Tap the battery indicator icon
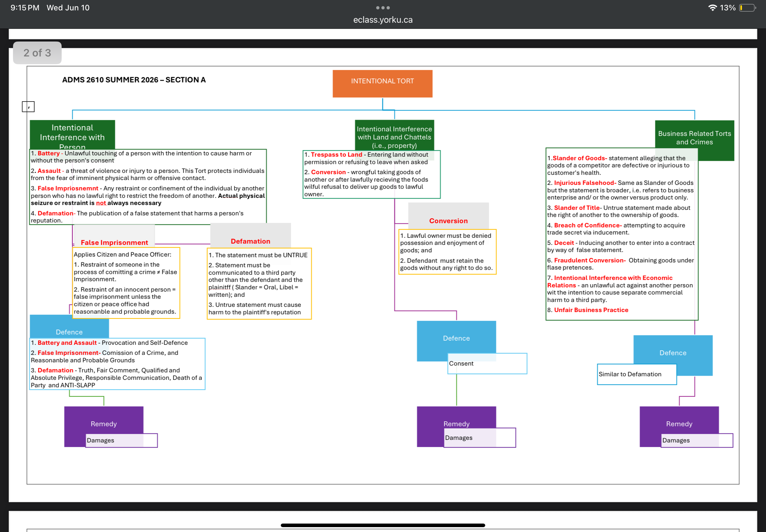Image resolution: width=766 pixels, height=532 pixels. 747,8
